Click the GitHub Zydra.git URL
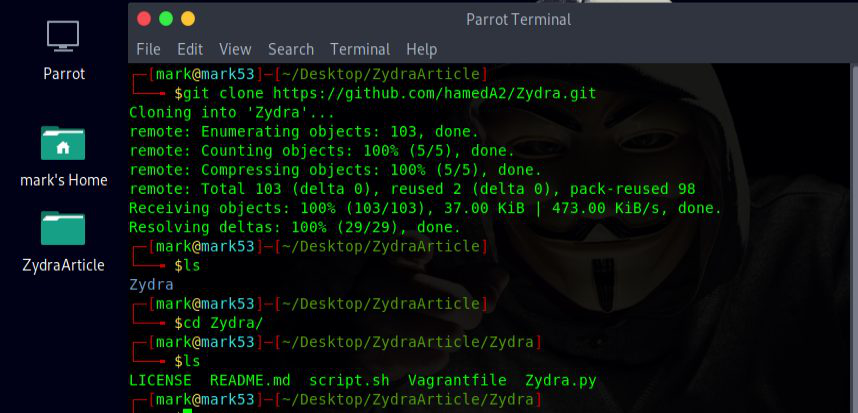Image resolution: width=858 pixels, height=413 pixels. coord(434,93)
